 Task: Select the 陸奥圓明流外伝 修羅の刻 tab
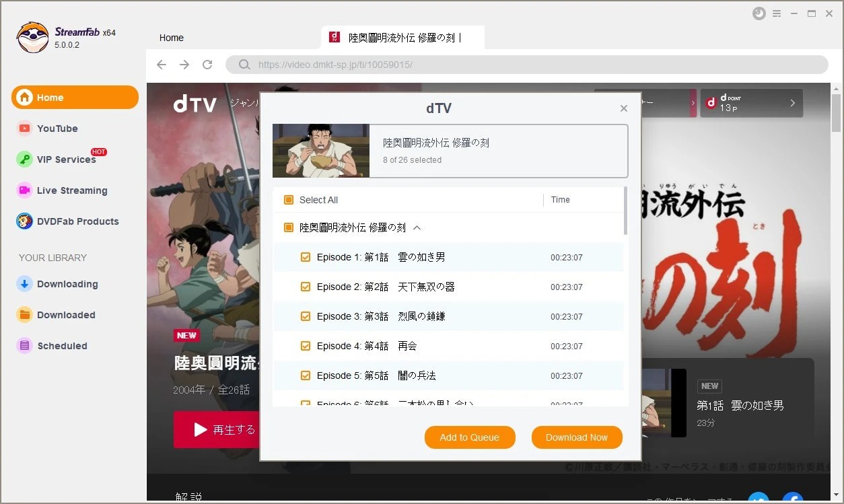[x=403, y=38]
